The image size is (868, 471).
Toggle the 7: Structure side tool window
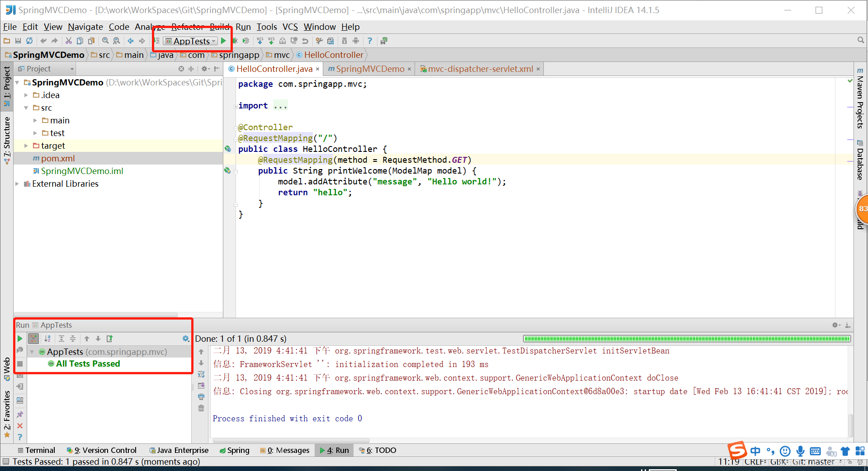[7, 140]
